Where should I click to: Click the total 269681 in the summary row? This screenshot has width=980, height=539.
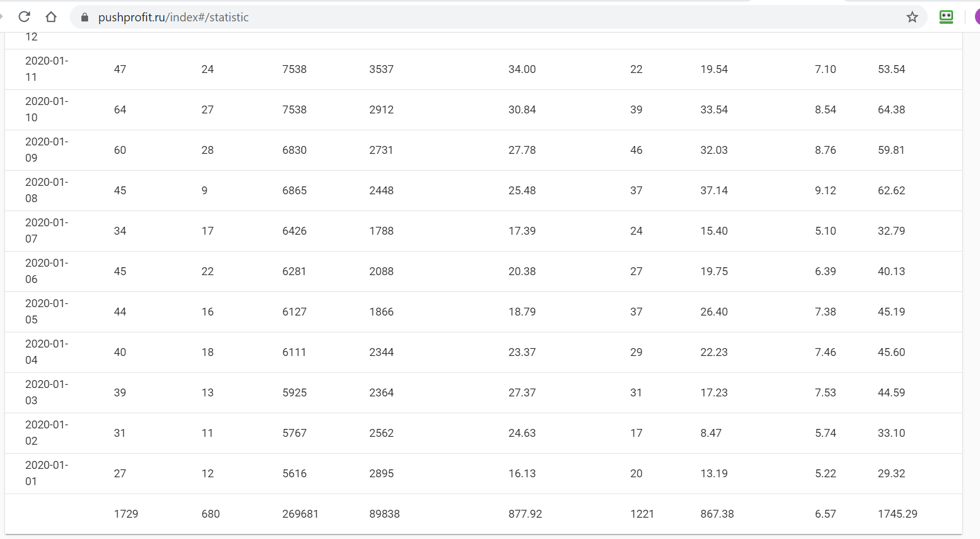300,514
